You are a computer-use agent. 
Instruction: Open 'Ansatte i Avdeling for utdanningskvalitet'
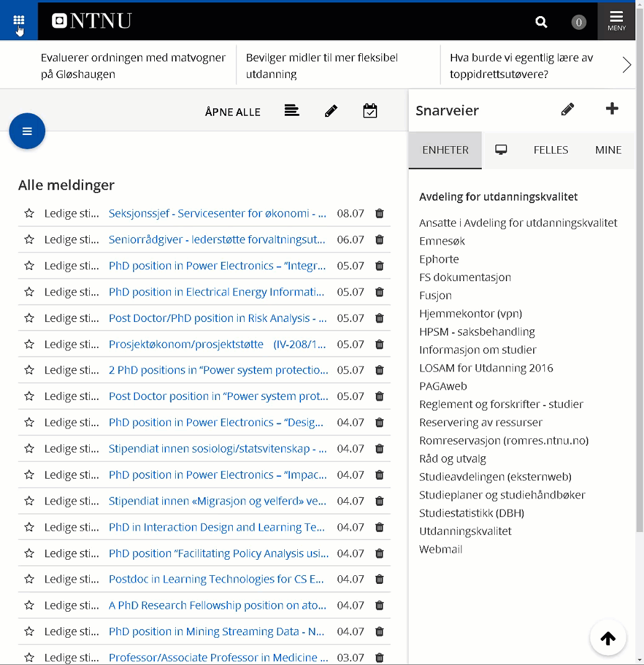[x=518, y=223]
